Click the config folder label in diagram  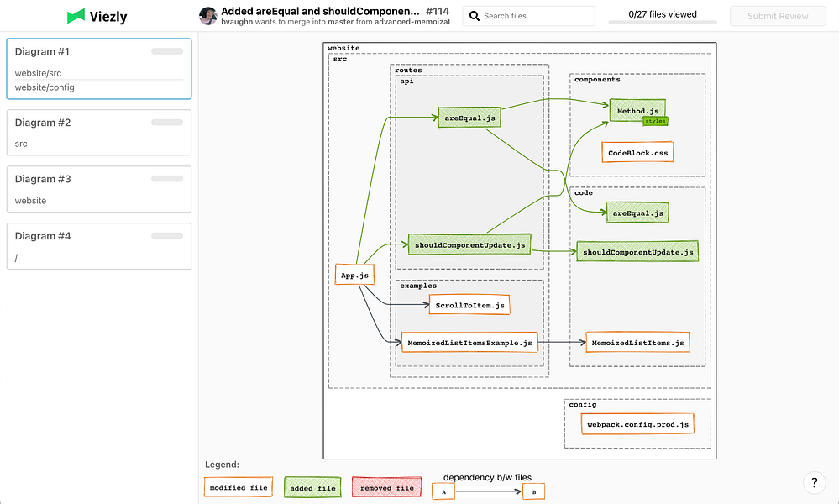[x=583, y=405]
